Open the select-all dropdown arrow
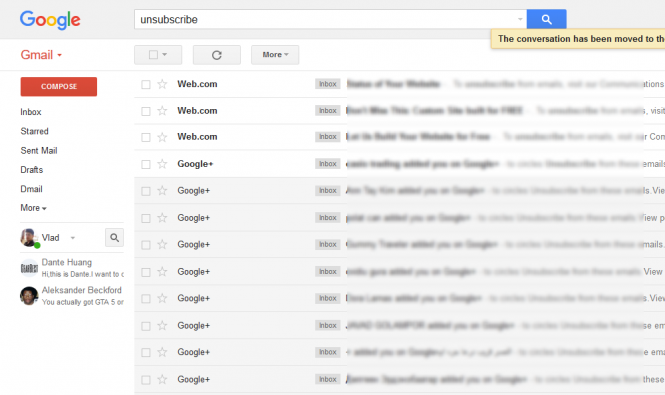The height and width of the screenshot is (395, 665). pos(165,55)
